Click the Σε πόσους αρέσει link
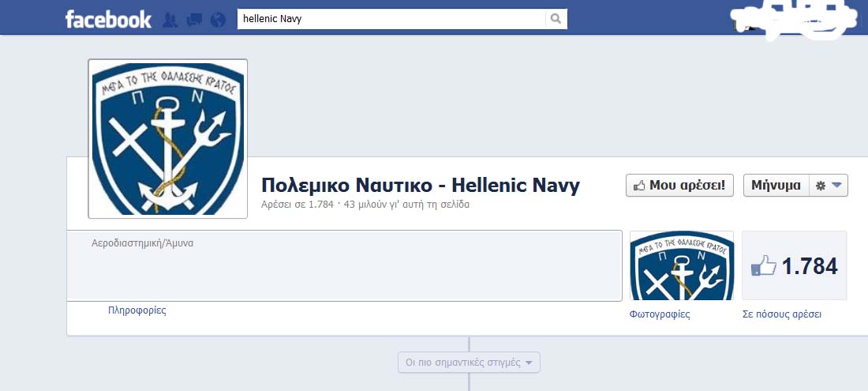The image size is (868, 391). point(782,314)
